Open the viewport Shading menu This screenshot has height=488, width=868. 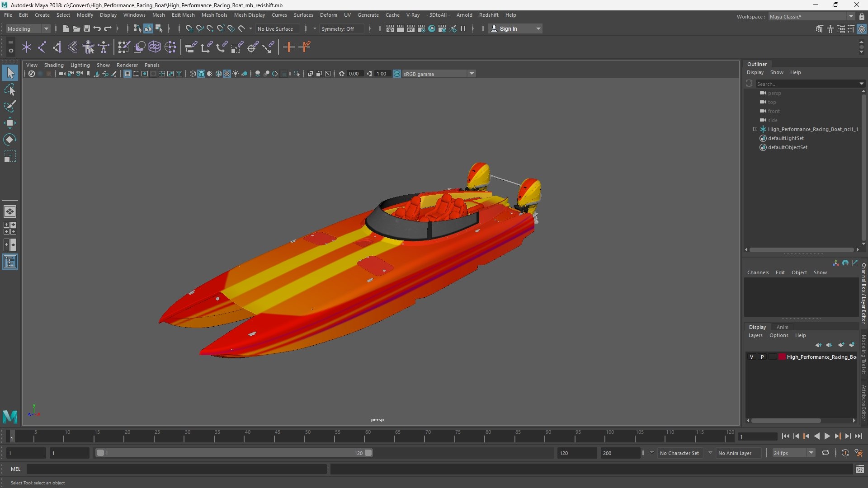54,65
